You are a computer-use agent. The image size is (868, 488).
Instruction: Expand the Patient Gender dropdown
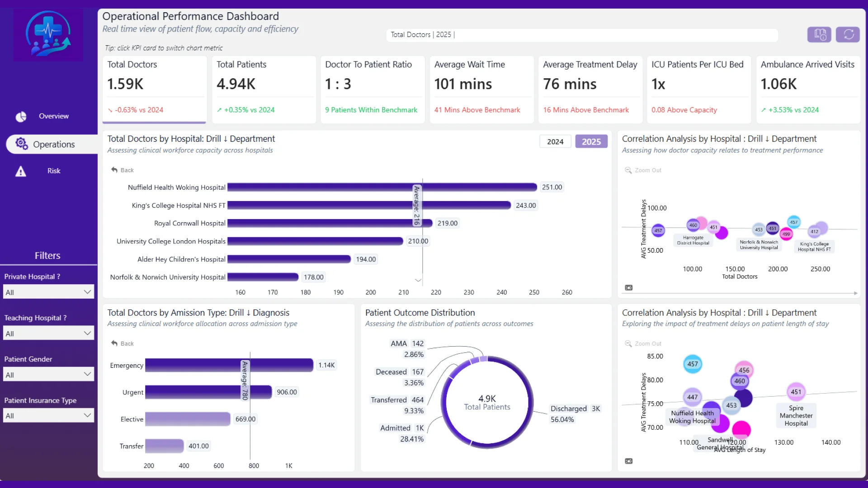49,374
